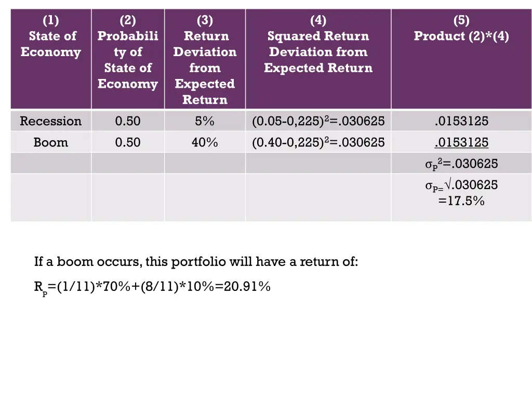
Task: Click the State of Economy header
Action: (51, 59)
